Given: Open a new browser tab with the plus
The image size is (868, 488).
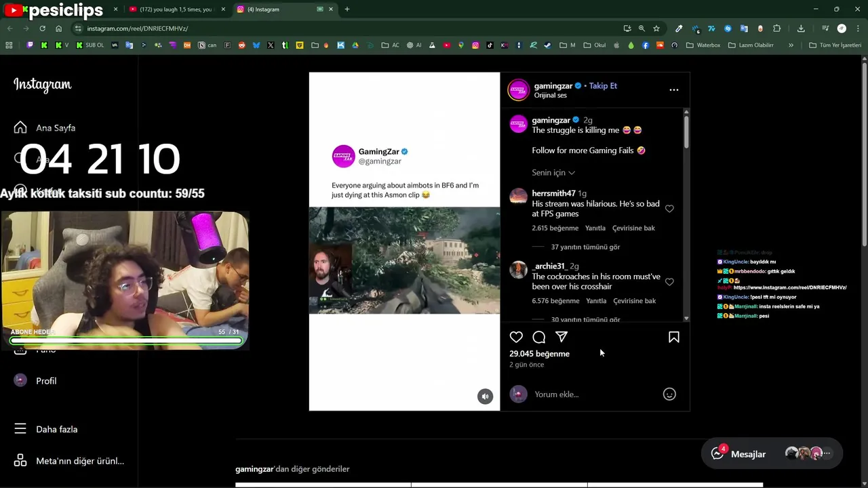Looking at the screenshot, I should click(x=347, y=9).
